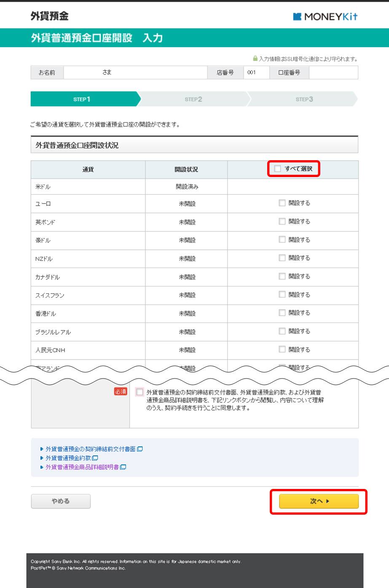Click the STEP3 progress indicator

(304, 99)
